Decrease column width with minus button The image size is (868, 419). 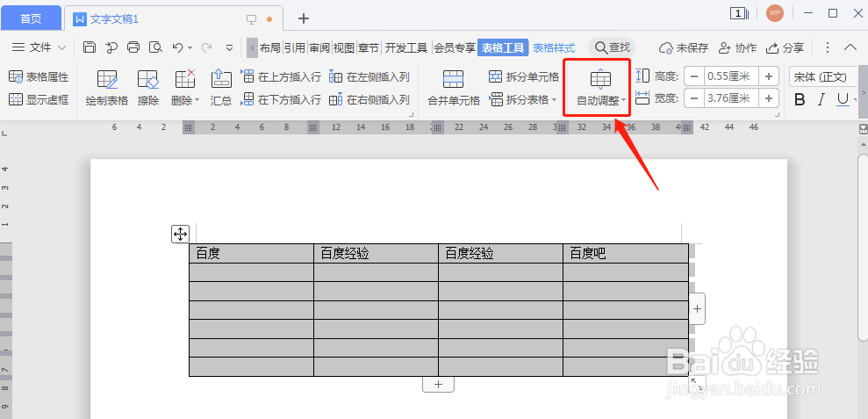coord(694,98)
